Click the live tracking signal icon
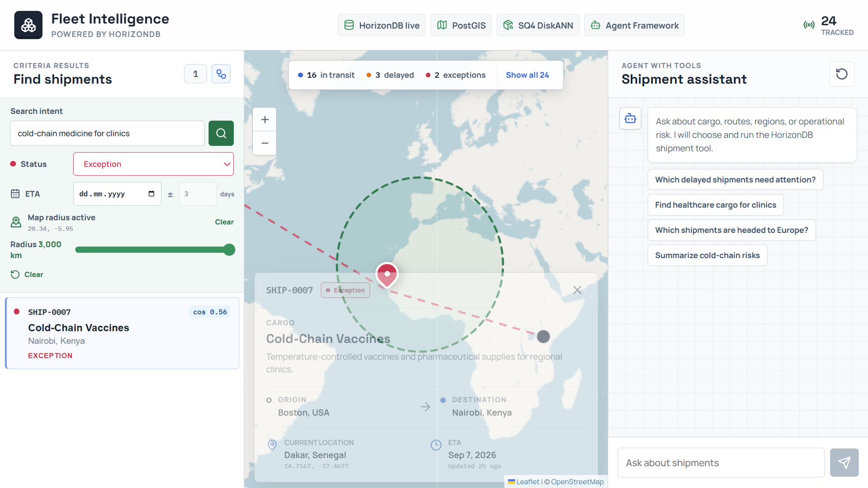868x488 pixels. pos(809,25)
